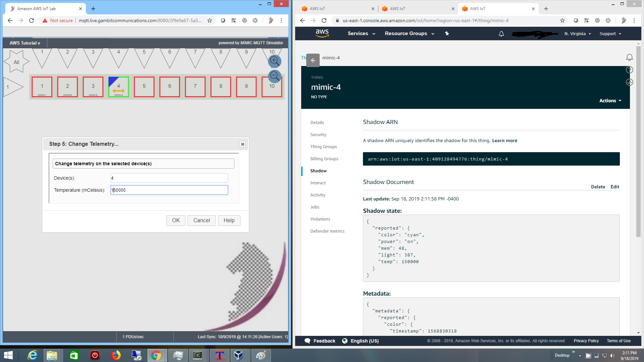Click OK in Change Telemetry dialog
Screen dimensions: 644x362
176,220
